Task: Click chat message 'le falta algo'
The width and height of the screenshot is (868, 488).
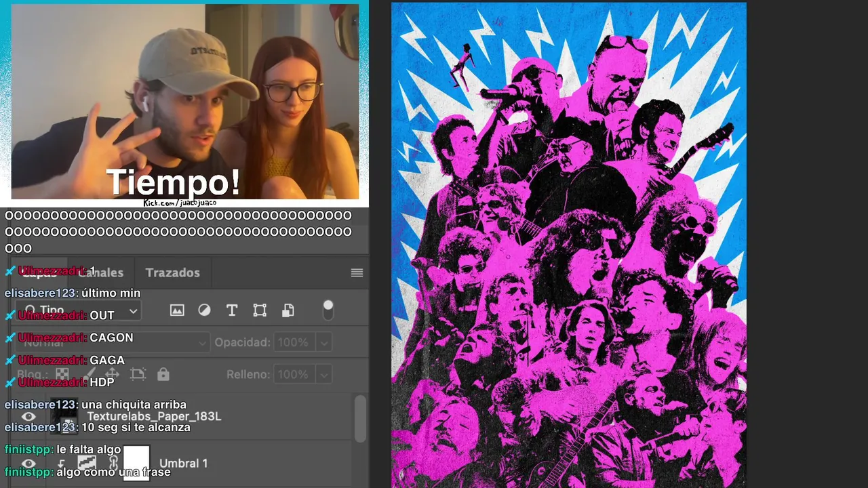Action: (x=89, y=449)
